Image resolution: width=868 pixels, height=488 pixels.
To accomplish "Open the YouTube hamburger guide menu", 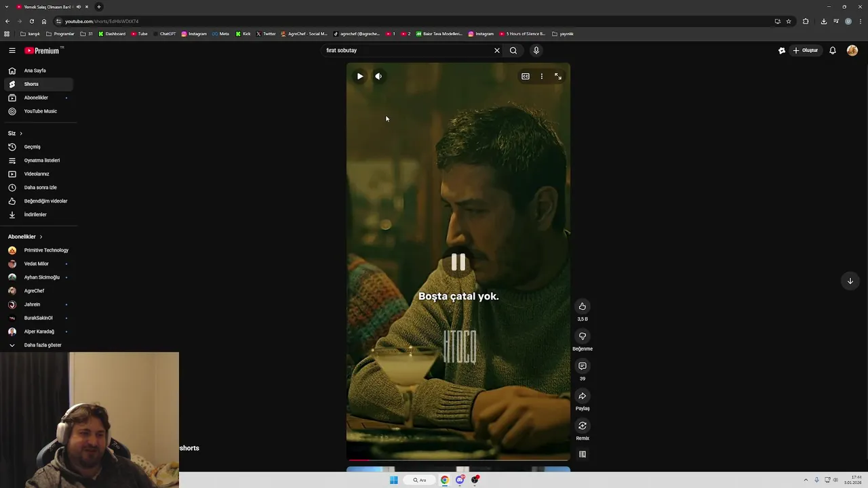I will click(12, 50).
